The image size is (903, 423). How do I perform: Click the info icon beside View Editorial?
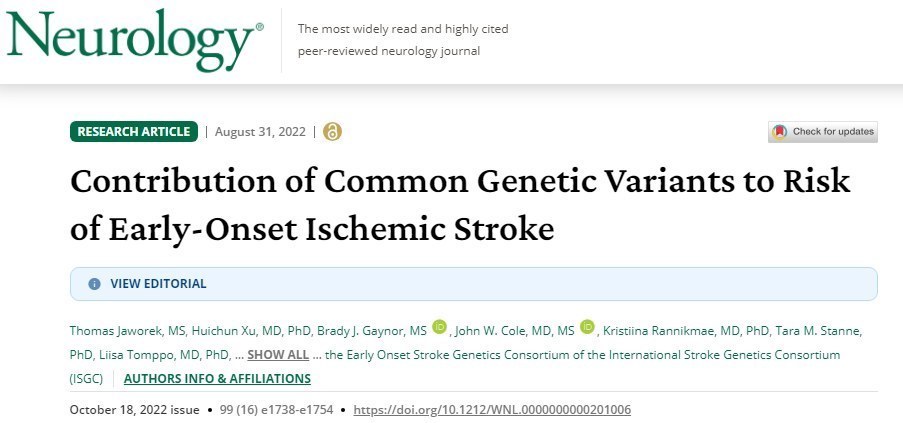coord(95,284)
